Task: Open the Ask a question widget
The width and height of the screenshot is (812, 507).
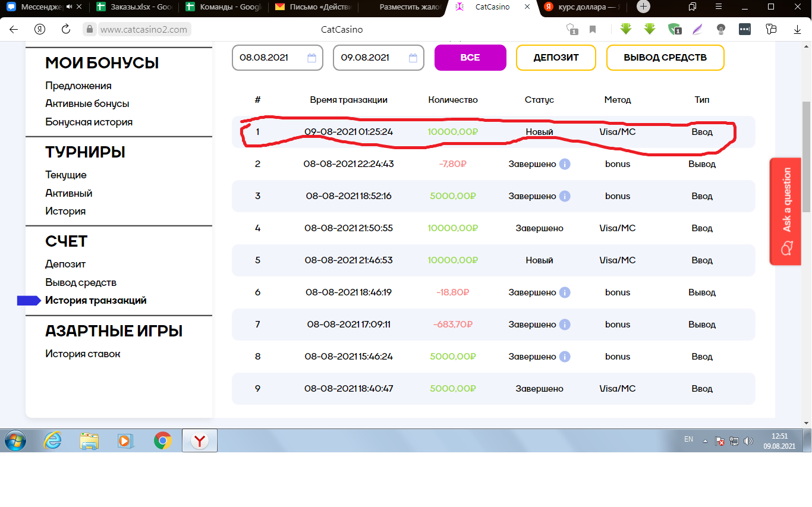Action: pyautogui.click(x=787, y=211)
